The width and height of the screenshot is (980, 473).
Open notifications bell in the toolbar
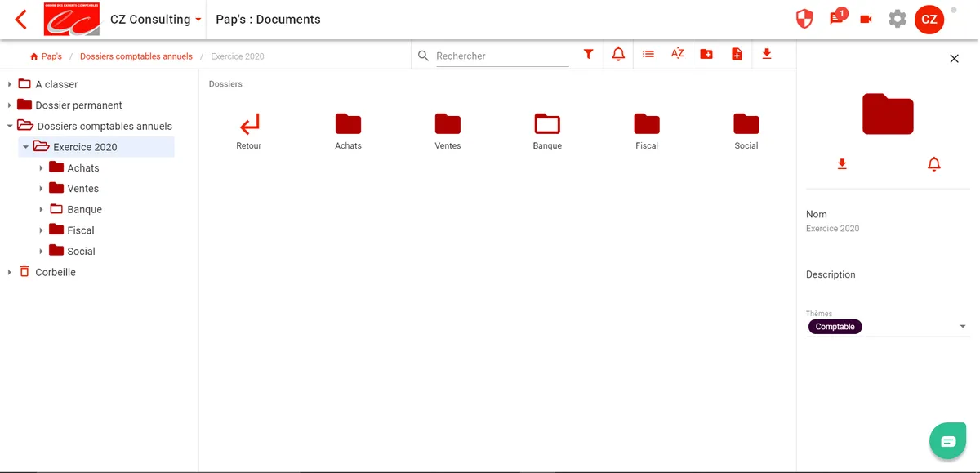click(618, 55)
